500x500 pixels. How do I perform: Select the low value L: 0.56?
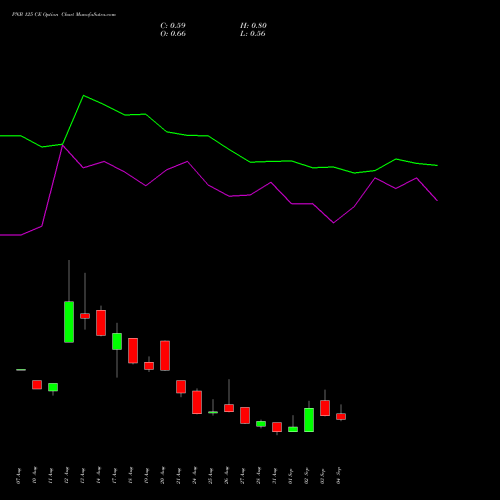(253, 34)
